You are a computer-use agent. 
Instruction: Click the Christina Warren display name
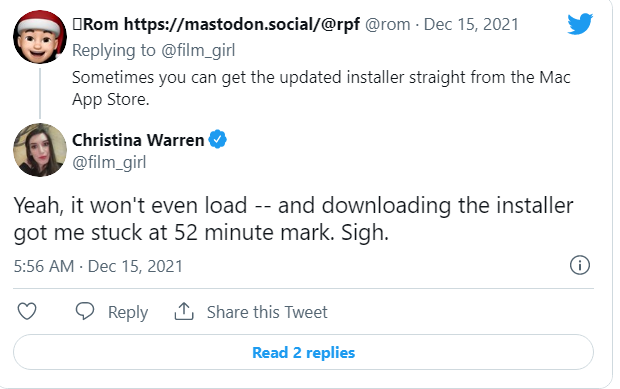(x=138, y=140)
